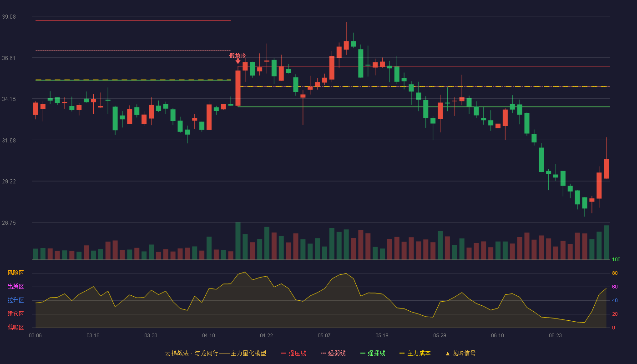Viewport: 637px width, 364px height.
Task: Click the 03-30 date label
Action: (151, 335)
